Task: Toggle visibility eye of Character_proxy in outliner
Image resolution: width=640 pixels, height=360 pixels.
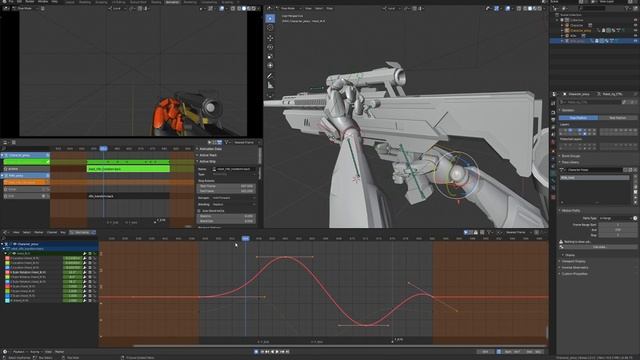Action: coord(636,30)
